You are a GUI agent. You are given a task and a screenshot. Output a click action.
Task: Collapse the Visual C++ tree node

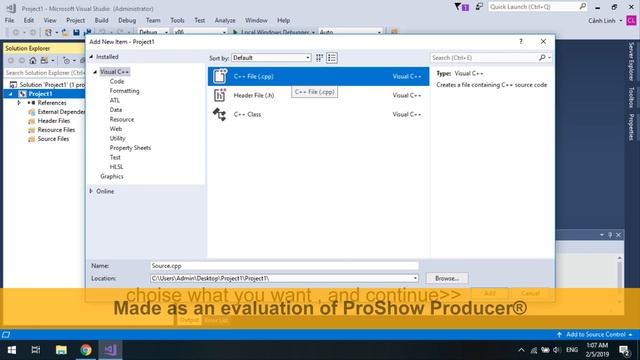(95, 72)
